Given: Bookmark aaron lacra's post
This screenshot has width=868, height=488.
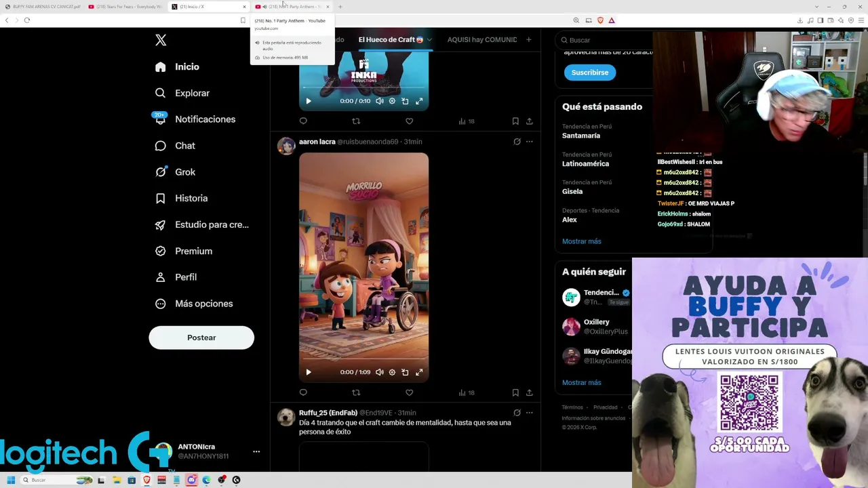Looking at the screenshot, I should (515, 392).
